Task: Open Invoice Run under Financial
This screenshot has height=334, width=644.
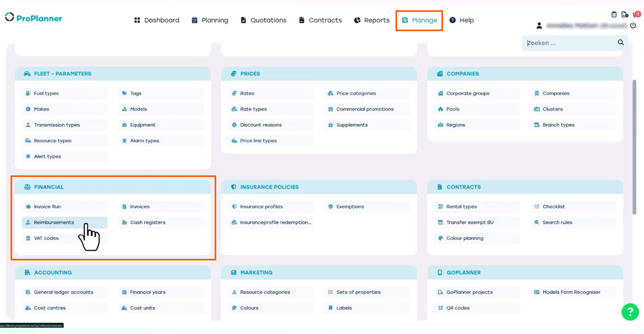Action: (47, 207)
